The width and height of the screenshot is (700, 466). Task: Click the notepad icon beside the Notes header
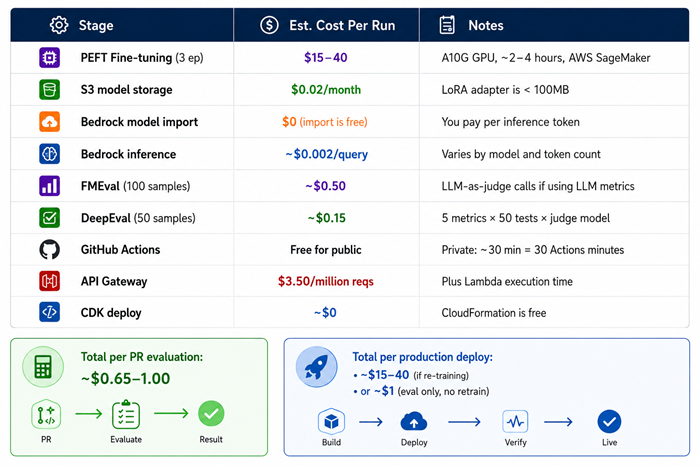447,25
